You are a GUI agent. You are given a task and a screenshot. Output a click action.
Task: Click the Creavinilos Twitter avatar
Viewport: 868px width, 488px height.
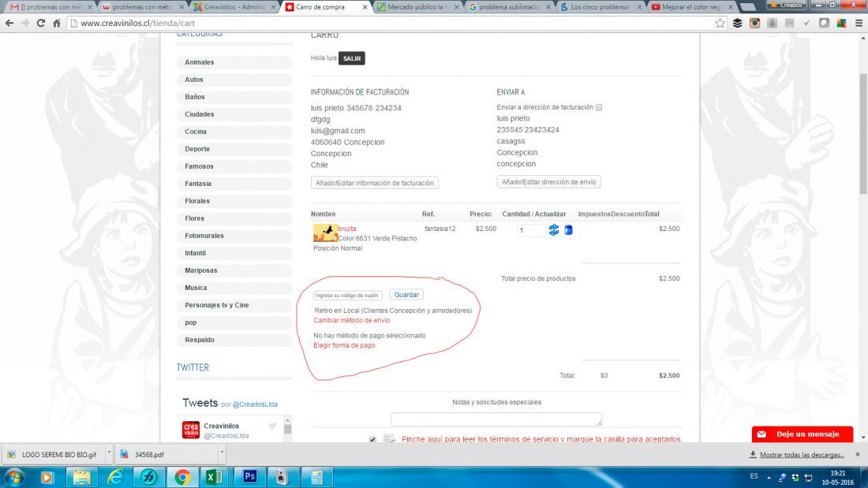pyautogui.click(x=191, y=430)
